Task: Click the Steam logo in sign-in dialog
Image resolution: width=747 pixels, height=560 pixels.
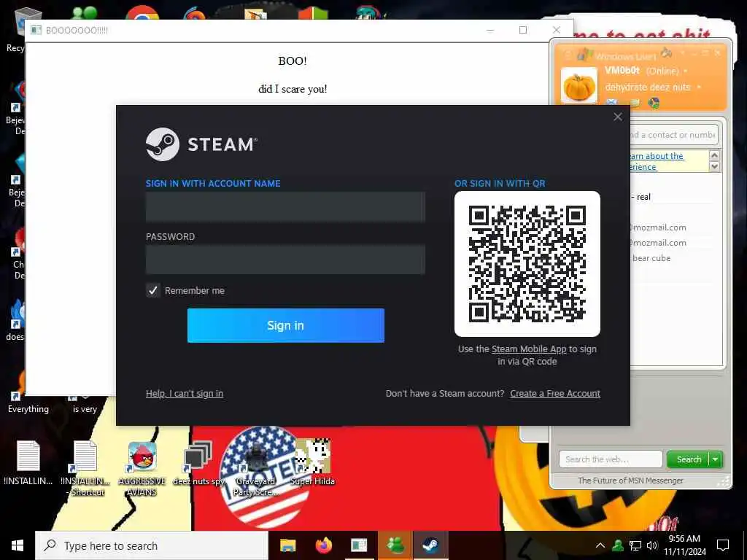Action: pos(163,144)
